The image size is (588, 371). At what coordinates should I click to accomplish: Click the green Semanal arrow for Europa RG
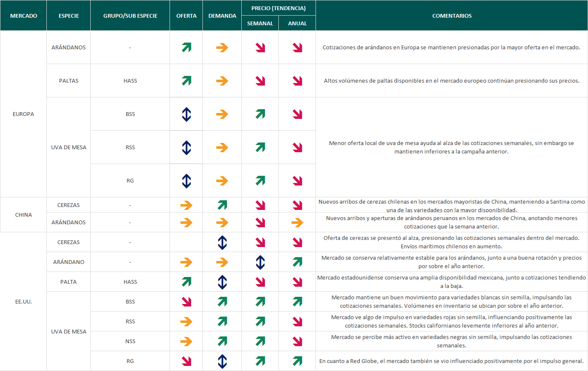260,181
